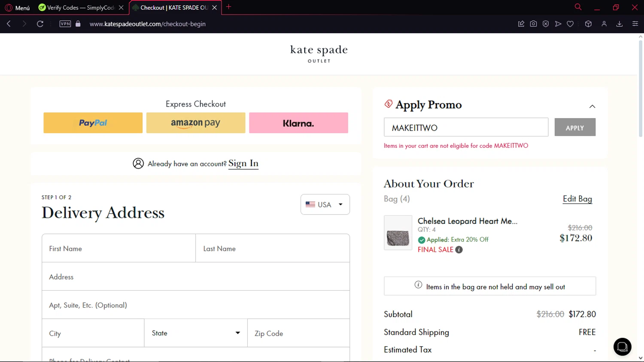Open the extensions cube icon
This screenshot has height=362, width=644.
tap(588, 24)
